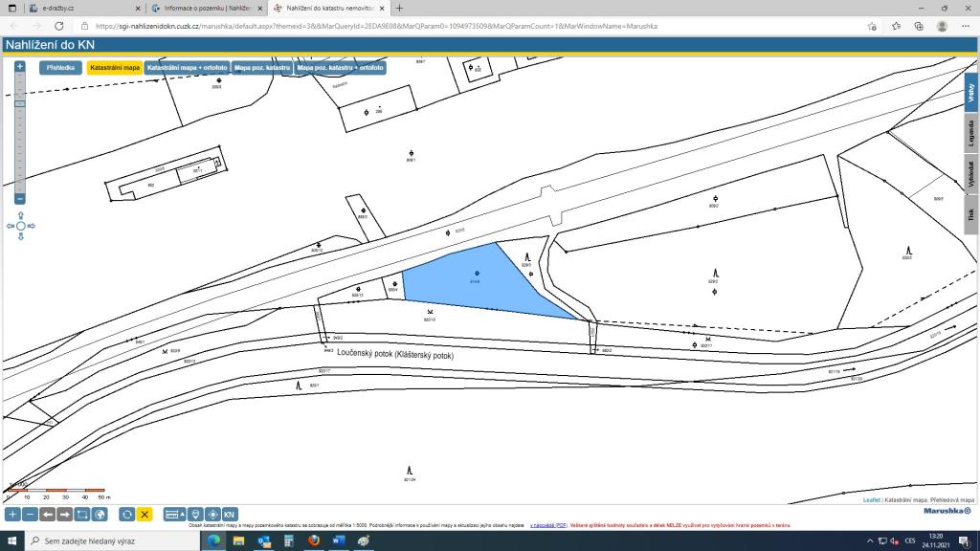
Task: Open the Windows notification center
Action: tap(965, 541)
